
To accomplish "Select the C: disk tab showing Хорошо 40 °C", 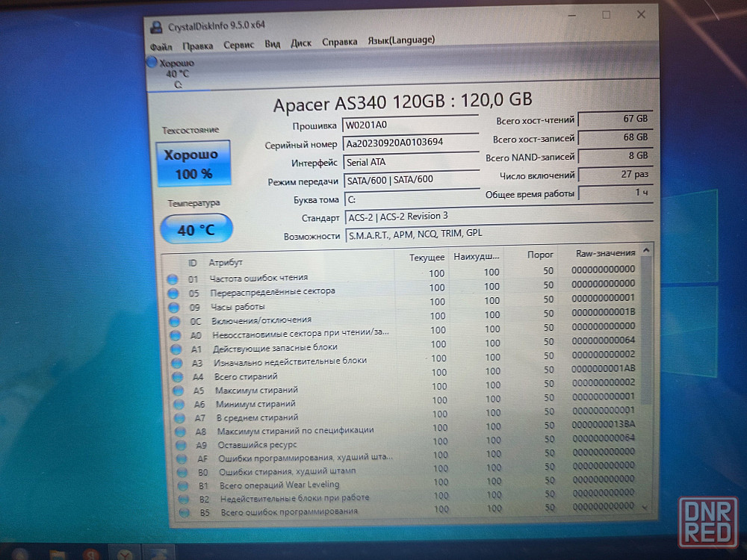I will (177, 73).
